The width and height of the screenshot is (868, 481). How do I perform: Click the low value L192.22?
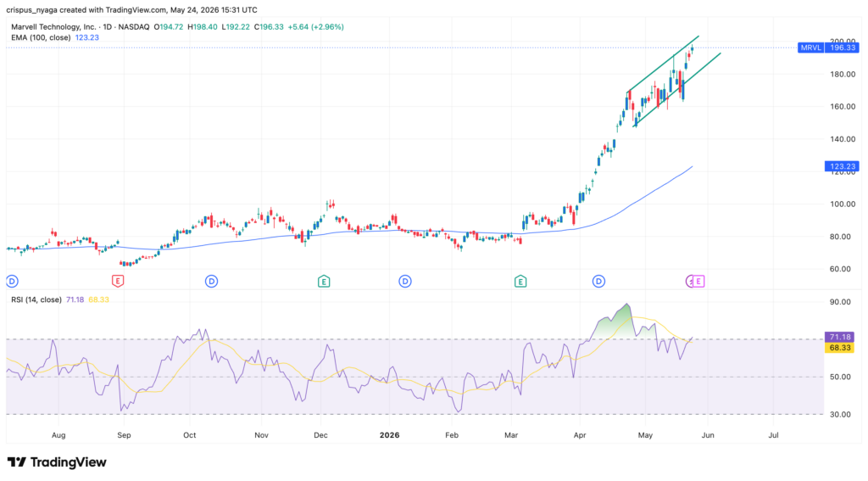(x=236, y=26)
